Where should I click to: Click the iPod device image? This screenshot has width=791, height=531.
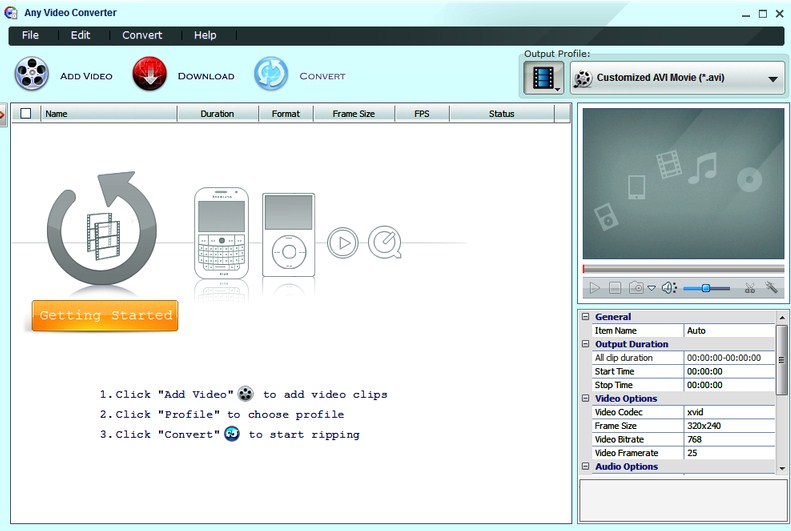coord(289,234)
